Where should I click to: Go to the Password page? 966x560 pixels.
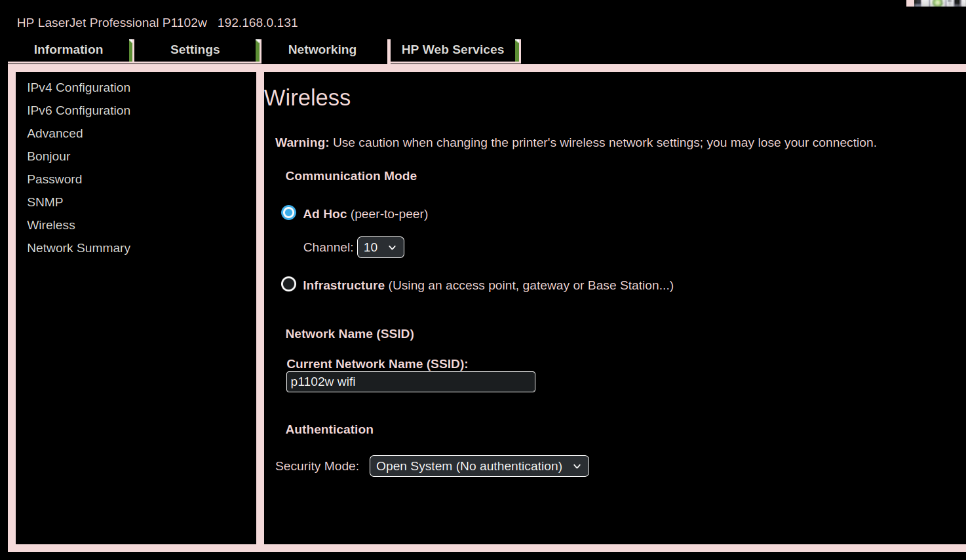pyautogui.click(x=54, y=179)
